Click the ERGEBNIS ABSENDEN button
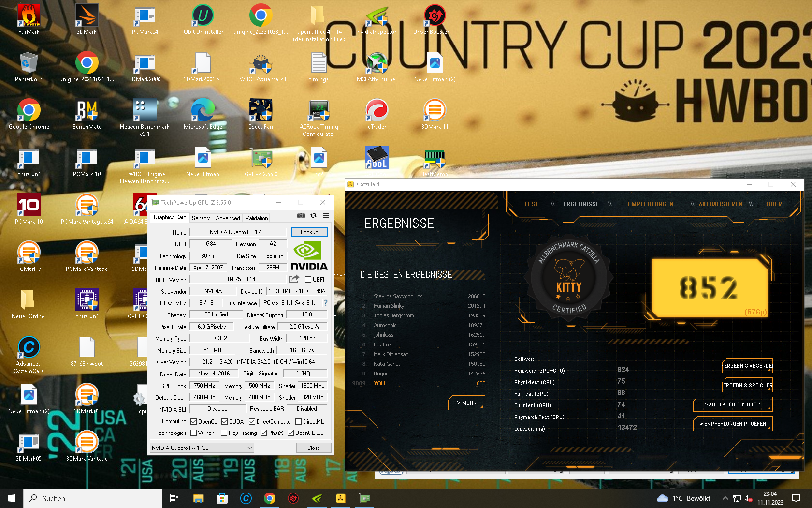The image size is (812, 508). 748,366
